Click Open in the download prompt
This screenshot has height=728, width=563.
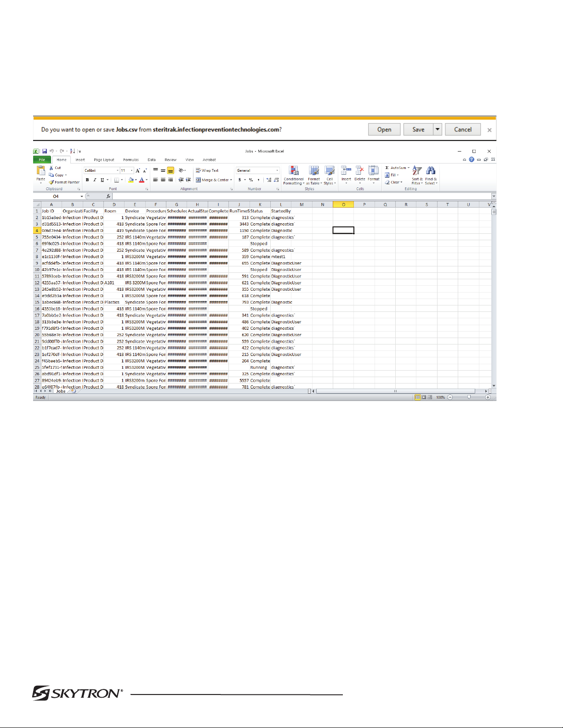pyautogui.click(x=384, y=130)
